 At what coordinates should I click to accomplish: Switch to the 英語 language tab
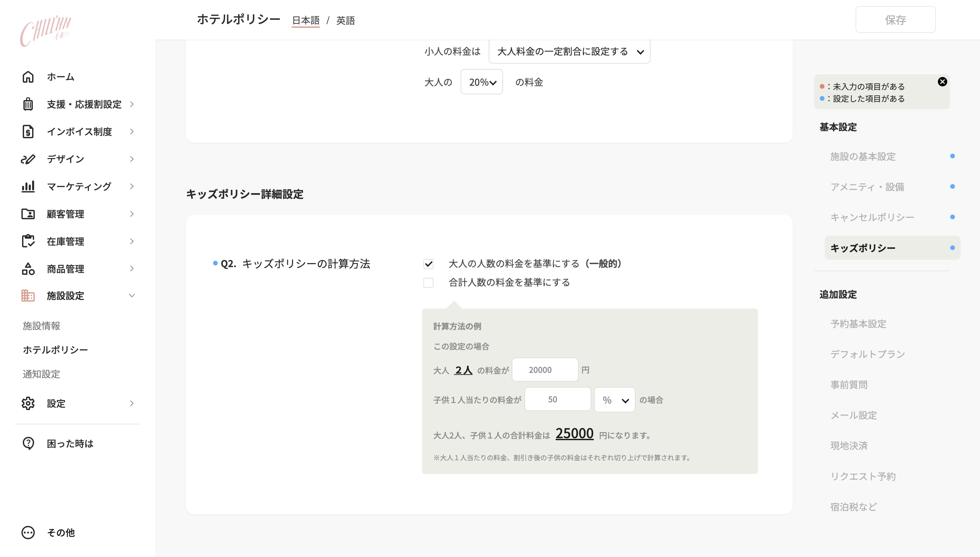pyautogui.click(x=346, y=21)
